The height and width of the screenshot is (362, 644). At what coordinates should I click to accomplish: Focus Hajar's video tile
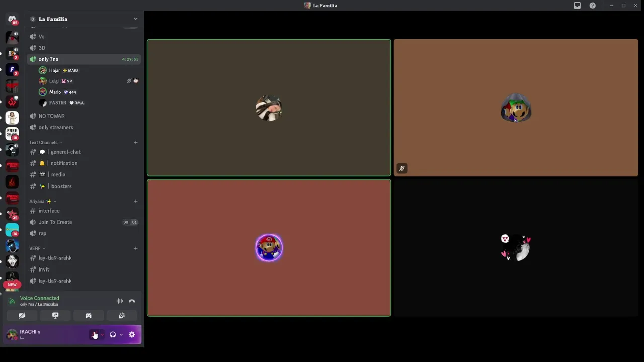(269, 108)
